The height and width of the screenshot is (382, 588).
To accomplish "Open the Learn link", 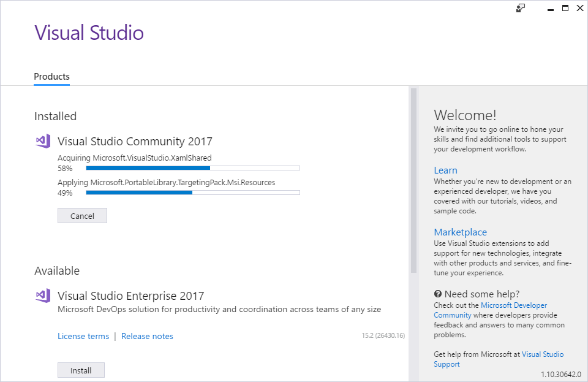I will click(445, 170).
